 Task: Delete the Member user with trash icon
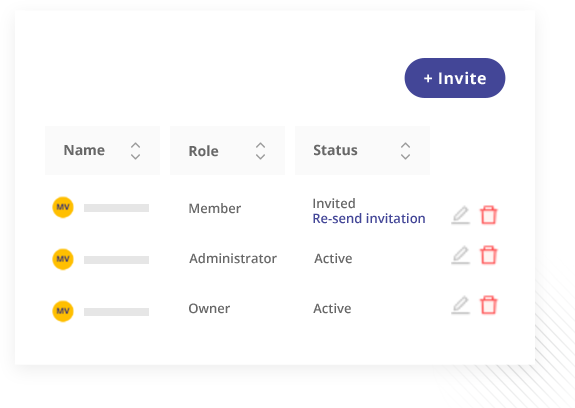click(489, 215)
